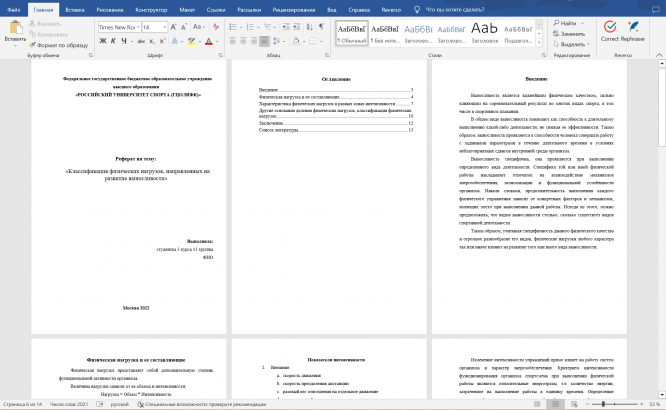Toggle paragraph marks (¶) display
This screenshot has width=666, height=410.
(322, 27)
